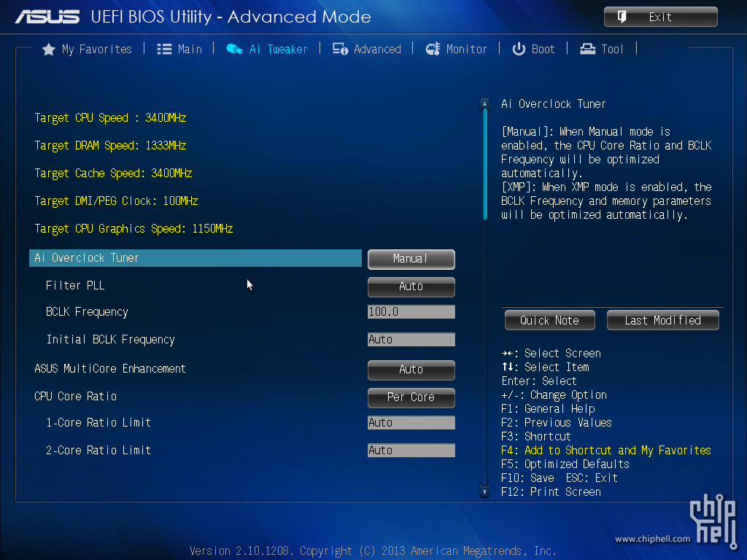747x560 pixels.
Task: Open Ai Overclock Tuner Manual dropdown
Action: tap(411, 259)
